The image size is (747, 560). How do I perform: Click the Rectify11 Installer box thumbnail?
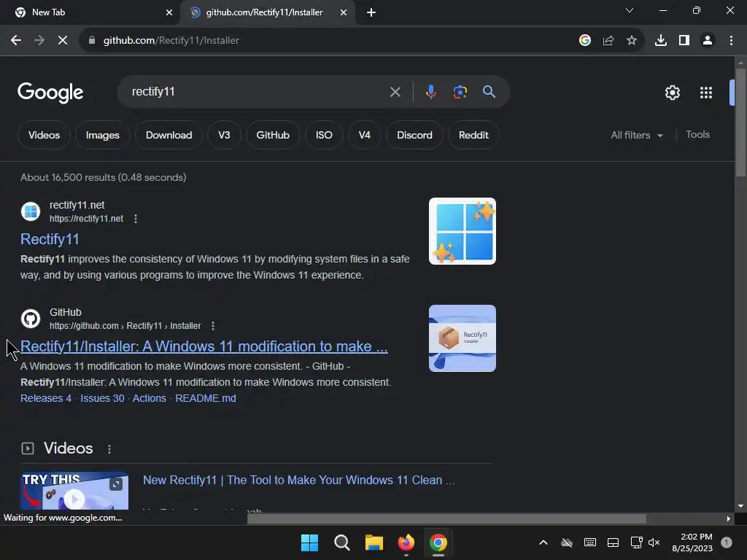click(x=462, y=338)
